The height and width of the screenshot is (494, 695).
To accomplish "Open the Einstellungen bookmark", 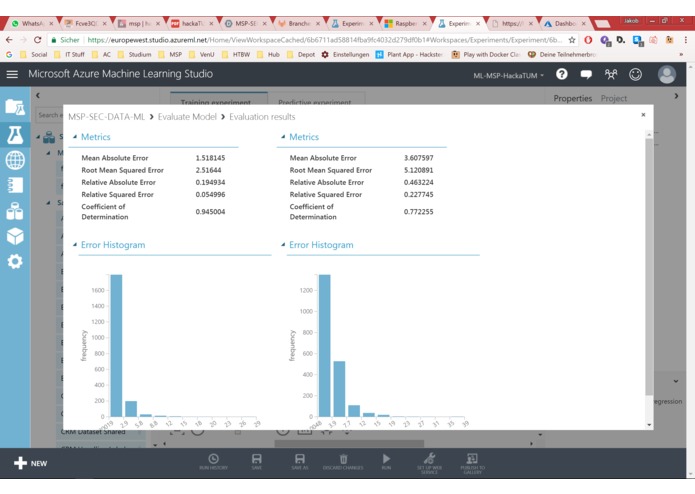I will click(345, 54).
